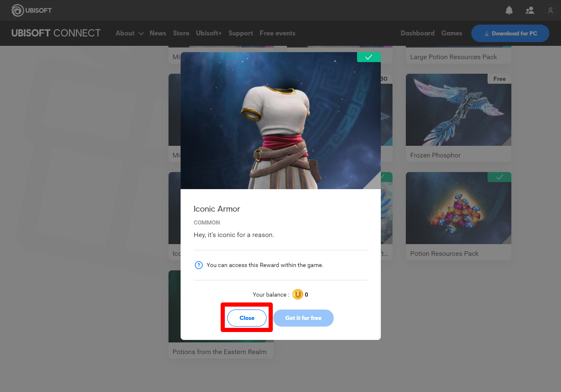
Task: Click the Iconic Armor title text
Action: pyautogui.click(x=217, y=209)
